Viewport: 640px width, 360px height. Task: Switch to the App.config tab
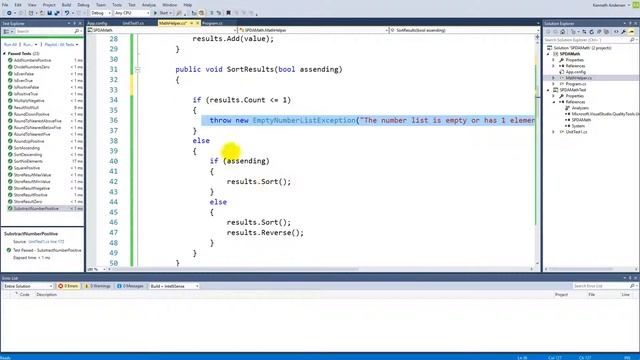(x=97, y=23)
